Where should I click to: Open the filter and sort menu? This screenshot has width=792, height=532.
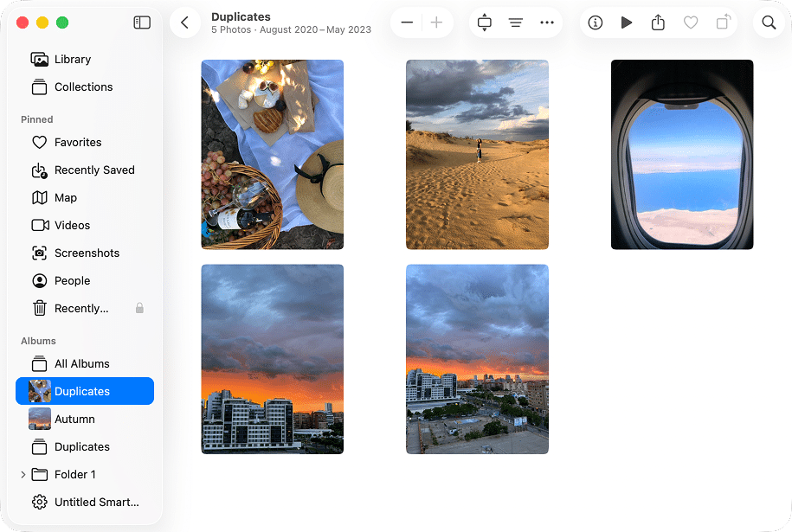(x=516, y=22)
